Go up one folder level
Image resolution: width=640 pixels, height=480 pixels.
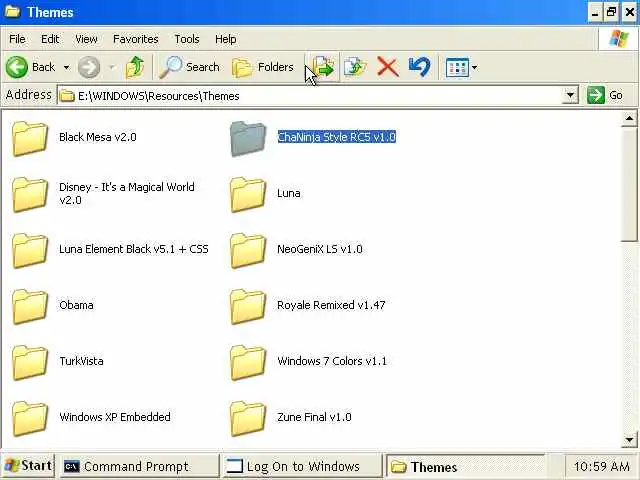(135, 67)
